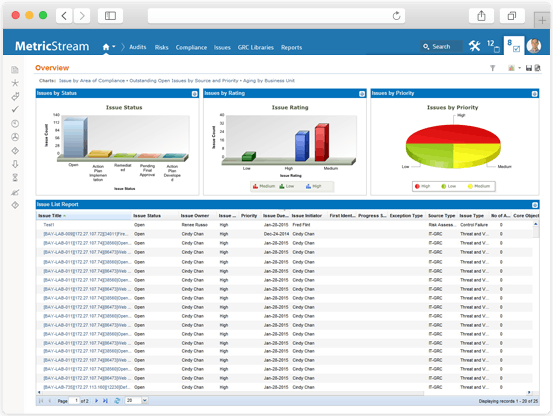Sort by Priority column header
553x416 pixels.
[x=249, y=216]
